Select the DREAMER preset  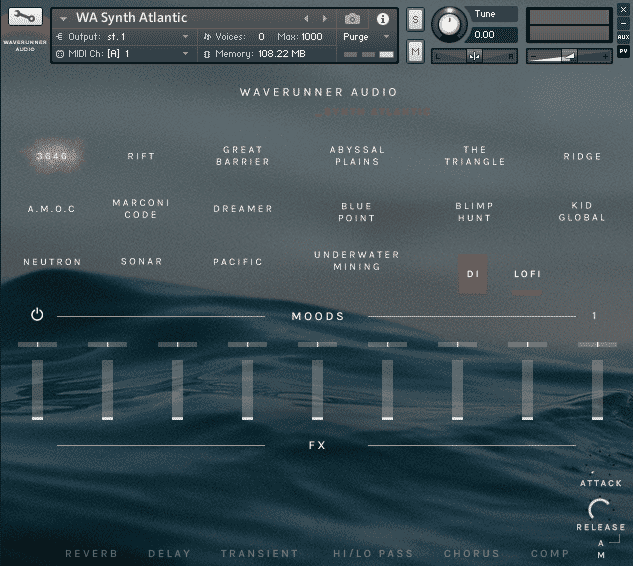(x=243, y=209)
